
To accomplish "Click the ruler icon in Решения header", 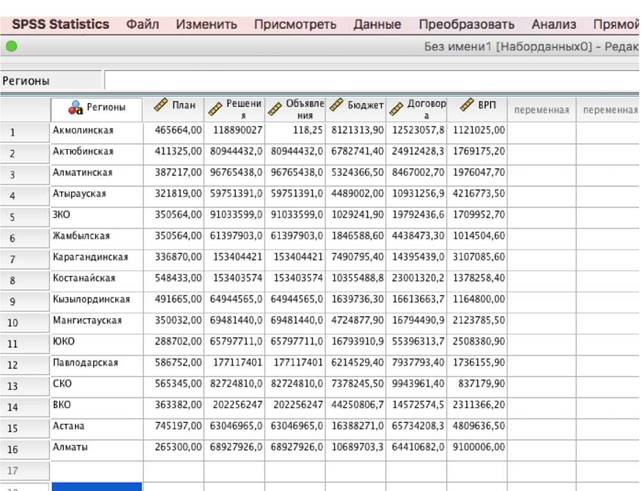I will (x=215, y=109).
